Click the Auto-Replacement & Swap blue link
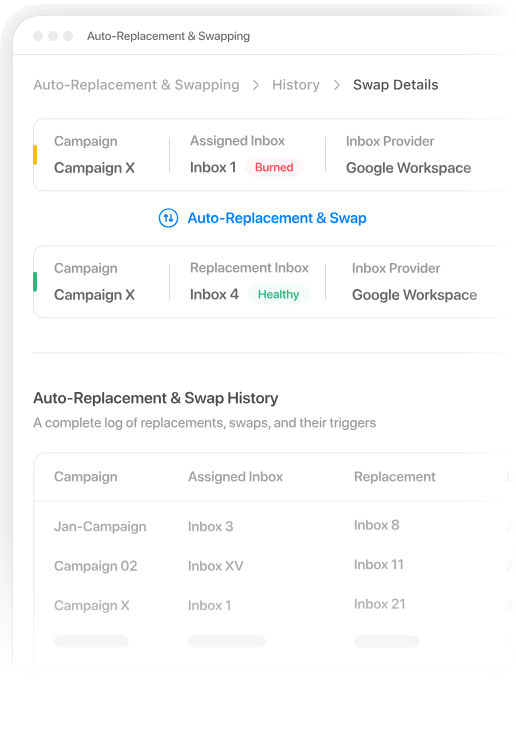 coord(277,218)
